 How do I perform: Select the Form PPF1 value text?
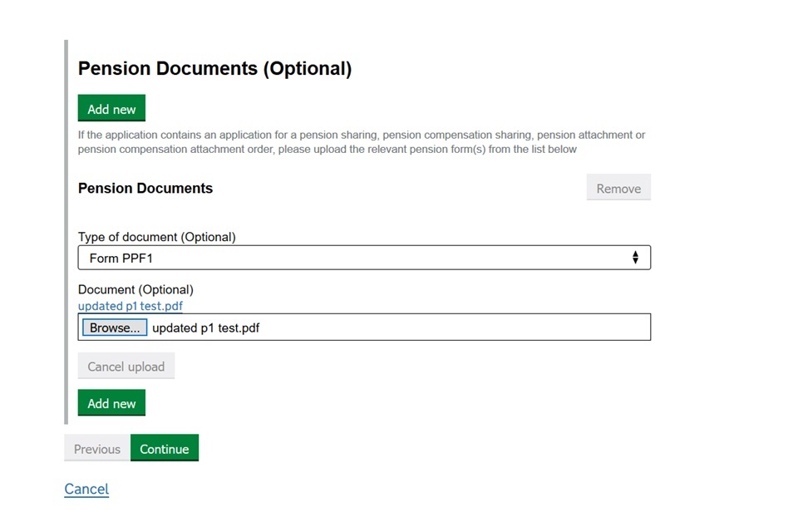coord(121,258)
